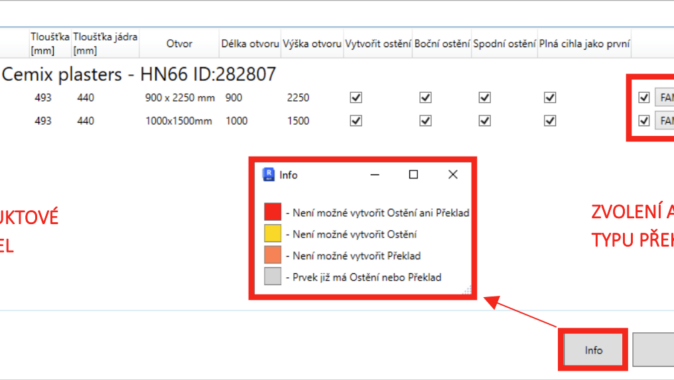Open the FA lintel type dropdown in second row
This screenshot has height=380, width=674.
coord(664,121)
